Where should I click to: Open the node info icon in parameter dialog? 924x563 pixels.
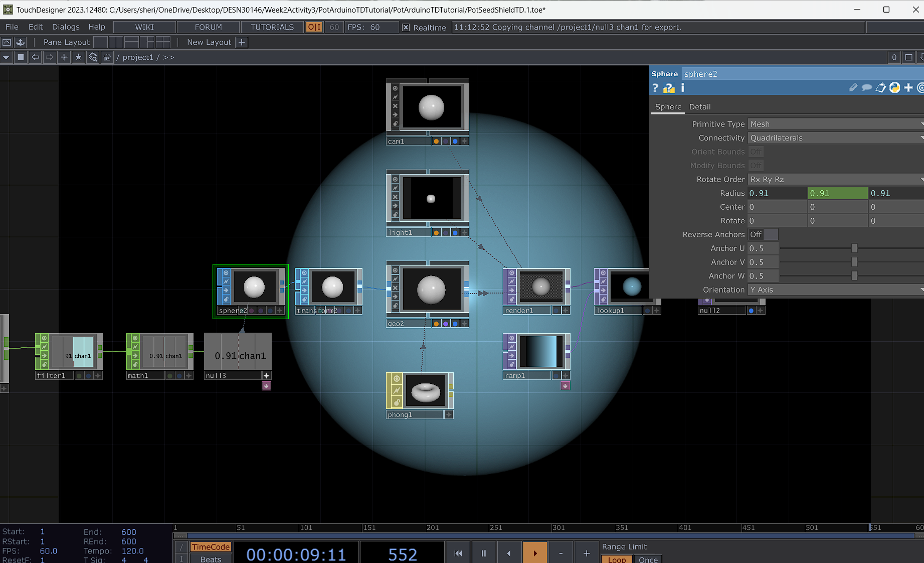tap(682, 88)
